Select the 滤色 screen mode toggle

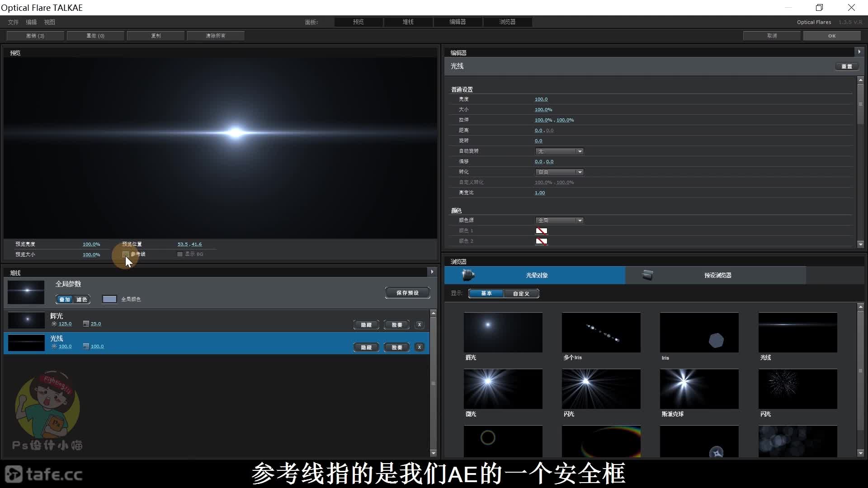(82, 299)
